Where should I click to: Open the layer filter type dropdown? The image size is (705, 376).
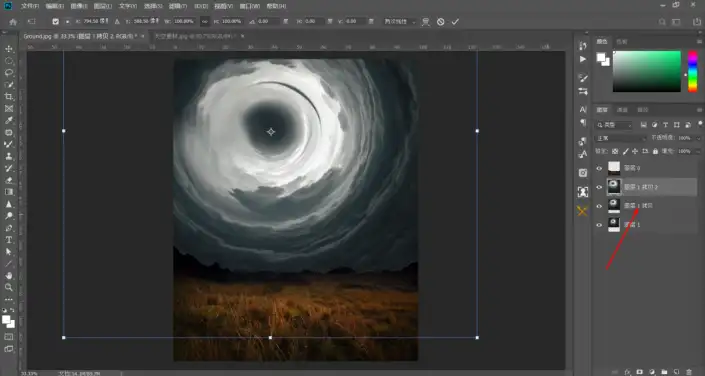tap(614, 125)
